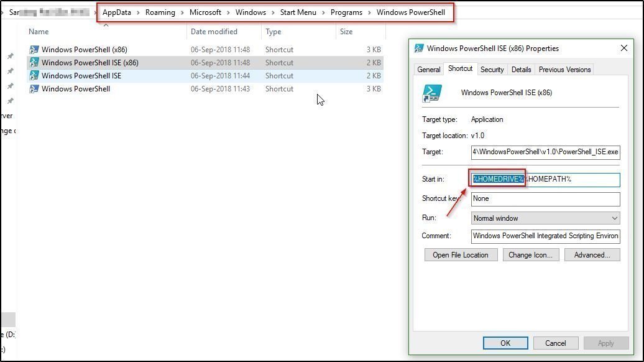Click the Shortcut key input field
This screenshot has width=644, height=362.
tap(545, 199)
